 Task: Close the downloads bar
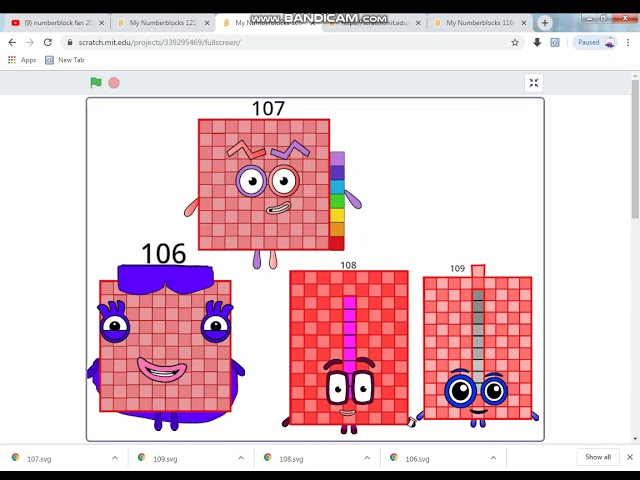pyautogui.click(x=630, y=457)
